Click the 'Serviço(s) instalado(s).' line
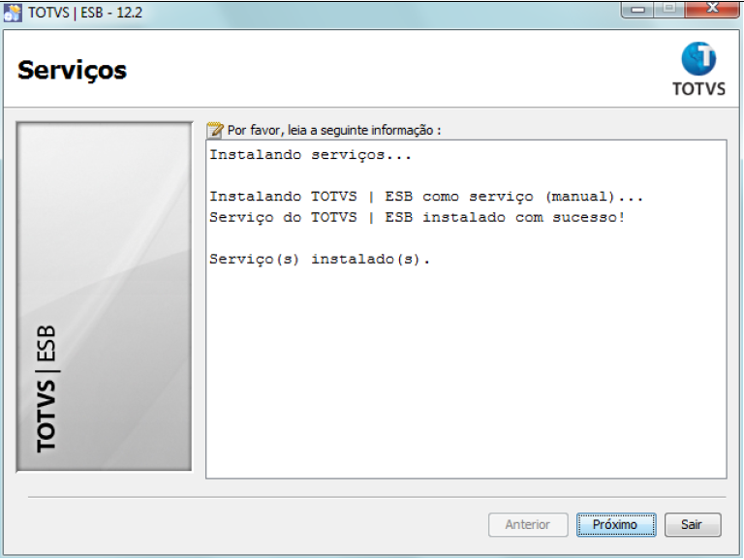The width and height of the screenshot is (744, 560). (x=320, y=259)
